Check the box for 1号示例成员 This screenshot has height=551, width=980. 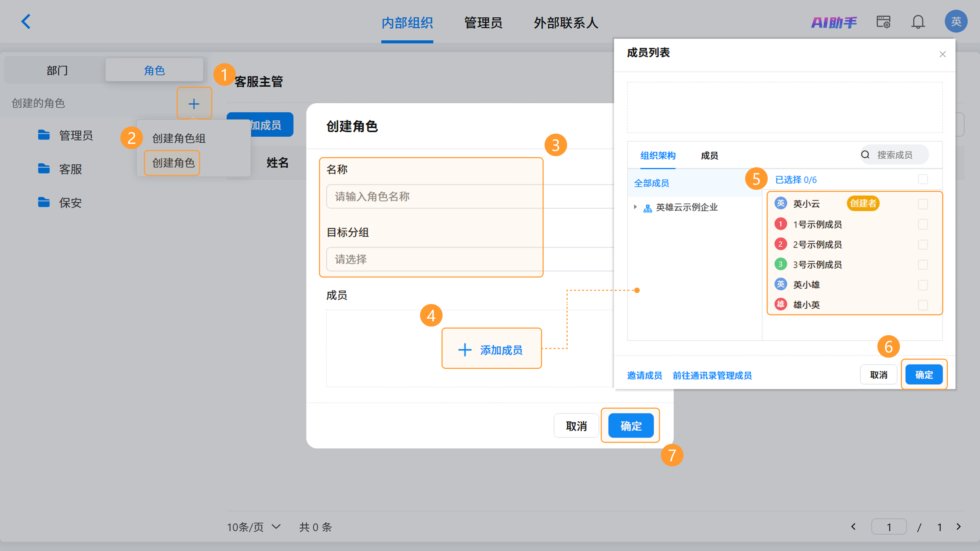[923, 224]
